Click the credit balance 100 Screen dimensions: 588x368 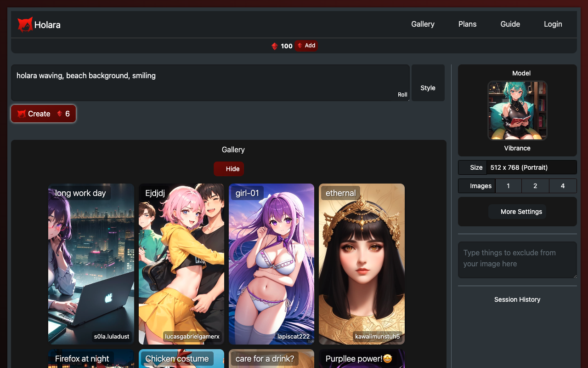click(x=287, y=46)
